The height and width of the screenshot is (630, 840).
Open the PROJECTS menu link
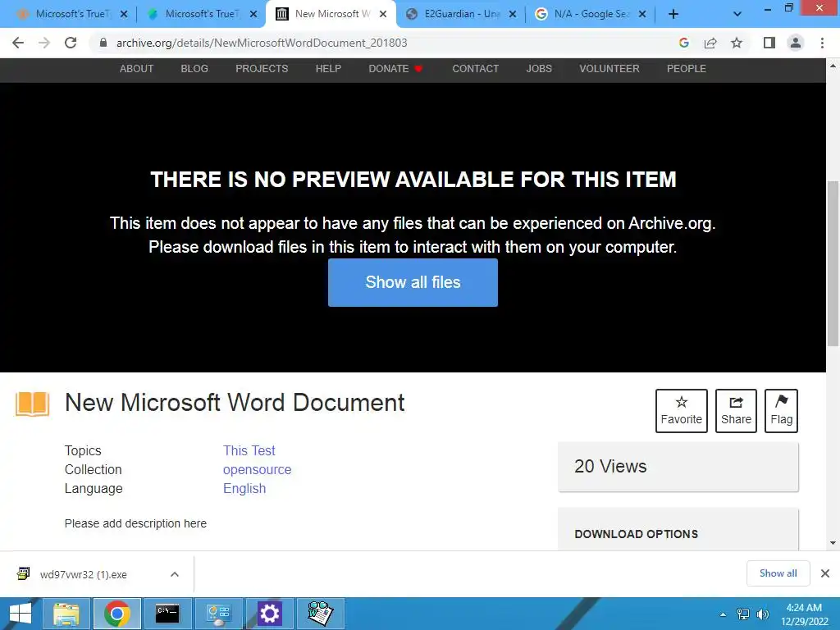click(262, 69)
